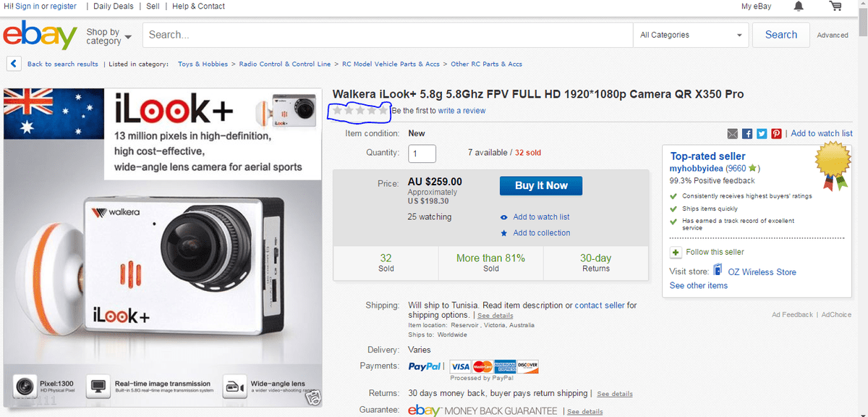Open the My eBay menu
Image resolution: width=868 pixels, height=417 pixels.
pos(756,7)
